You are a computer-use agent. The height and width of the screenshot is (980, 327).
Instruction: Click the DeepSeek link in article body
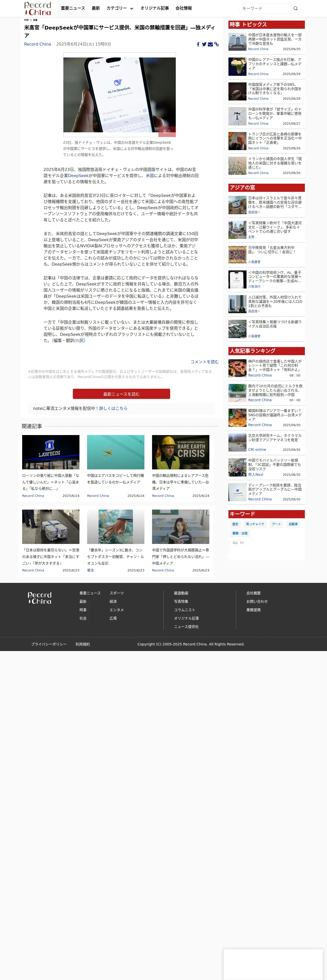click(78, 176)
